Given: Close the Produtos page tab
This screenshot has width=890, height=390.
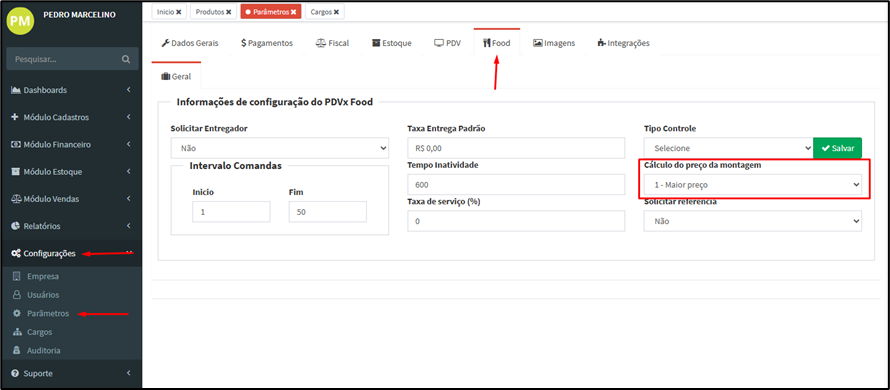Looking at the screenshot, I should 228,11.
